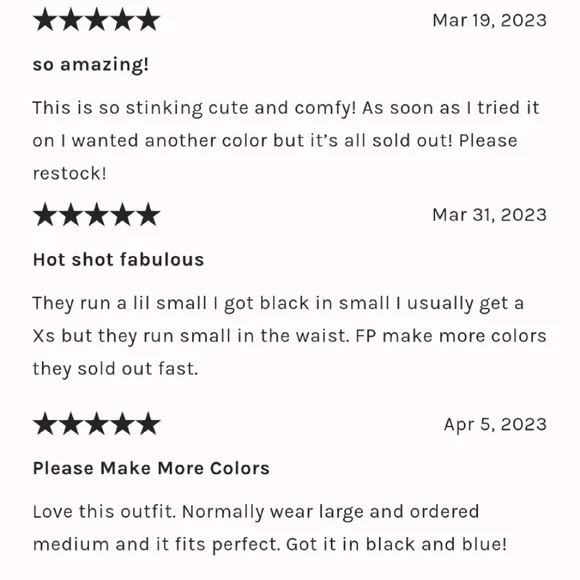Image resolution: width=580 pixels, height=580 pixels.
Task: Select the 'Hot shot fabulous' review title
Action: tap(118, 259)
